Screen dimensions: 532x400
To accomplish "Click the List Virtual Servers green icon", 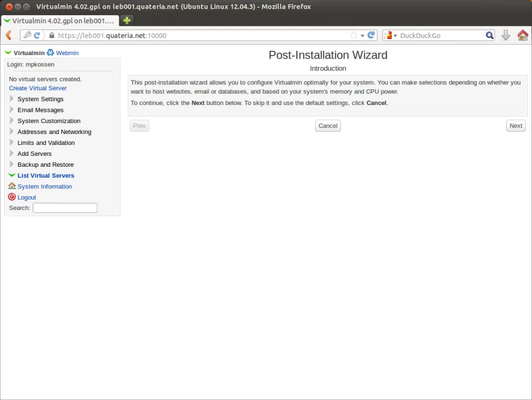I will click(12, 175).
